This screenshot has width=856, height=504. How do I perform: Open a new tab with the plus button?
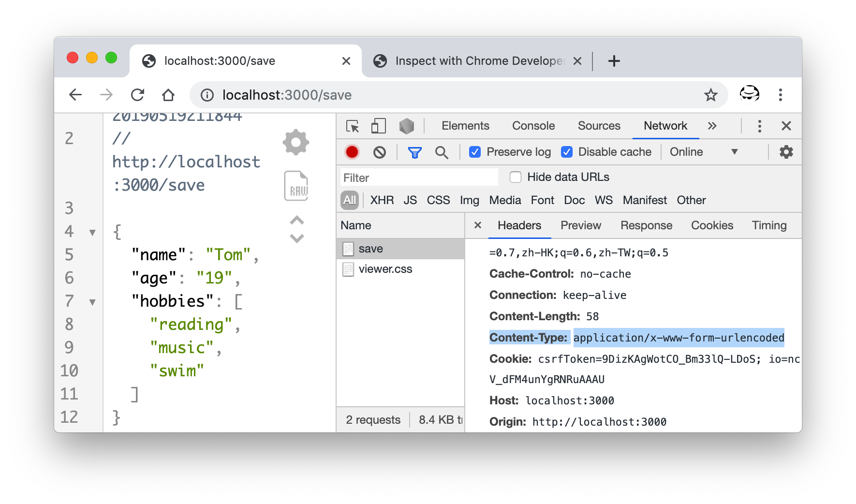(614, 61)
